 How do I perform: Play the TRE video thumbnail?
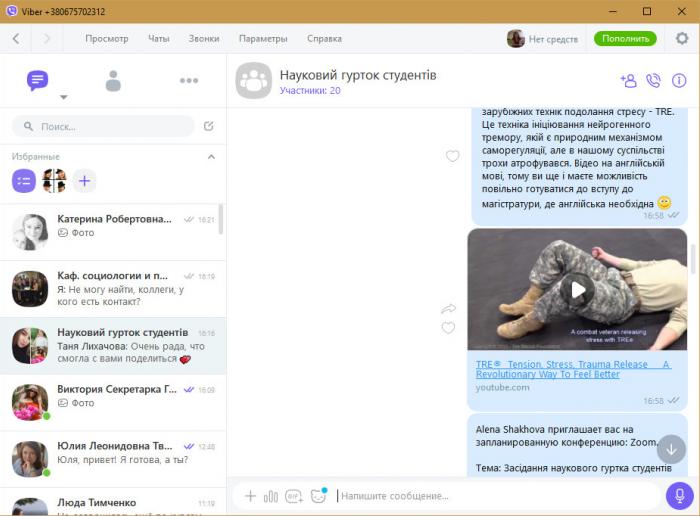click(577, 290)
